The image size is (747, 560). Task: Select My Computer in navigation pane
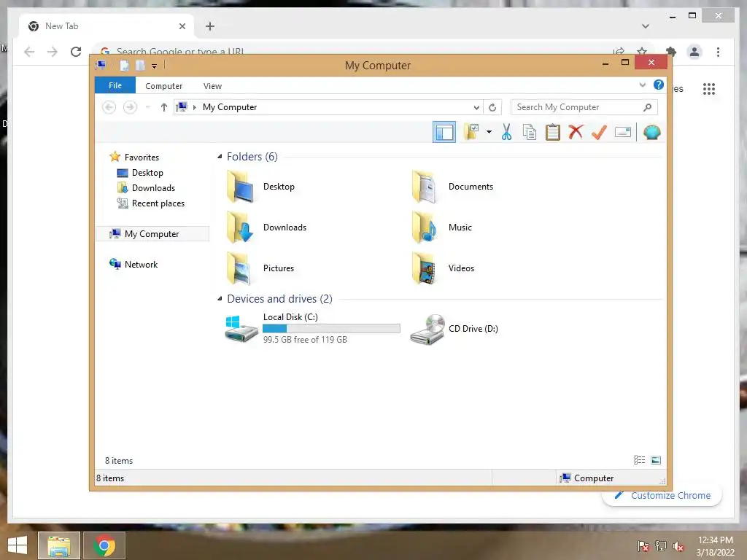(152, 234)
